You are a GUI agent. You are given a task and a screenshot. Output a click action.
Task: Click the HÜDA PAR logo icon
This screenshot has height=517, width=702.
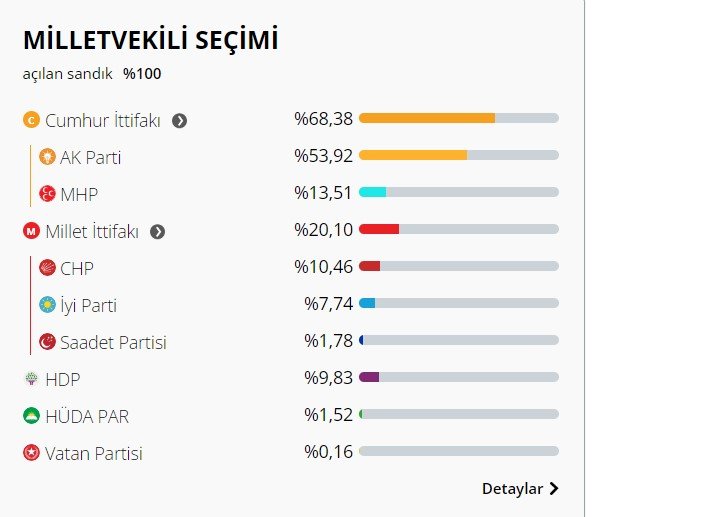(31, 416)
